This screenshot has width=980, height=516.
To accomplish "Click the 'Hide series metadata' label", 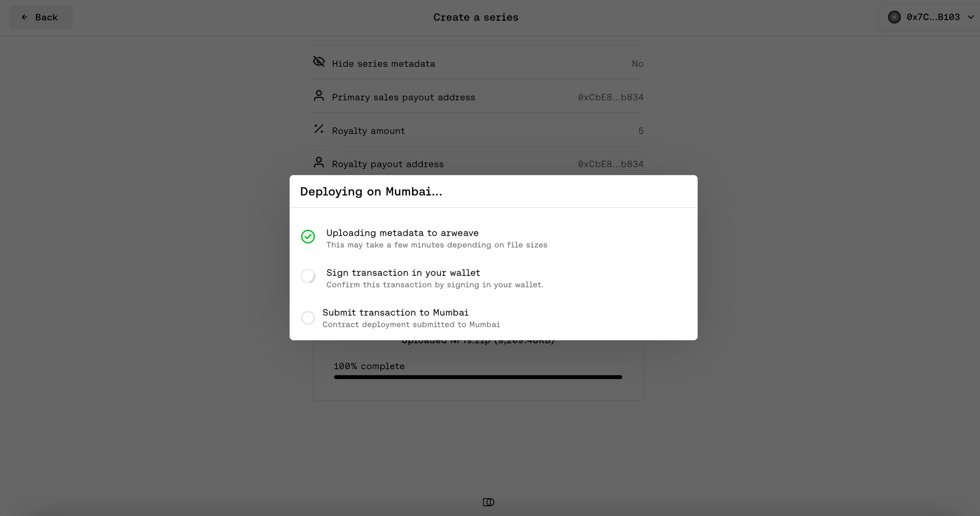I will 383,64.
